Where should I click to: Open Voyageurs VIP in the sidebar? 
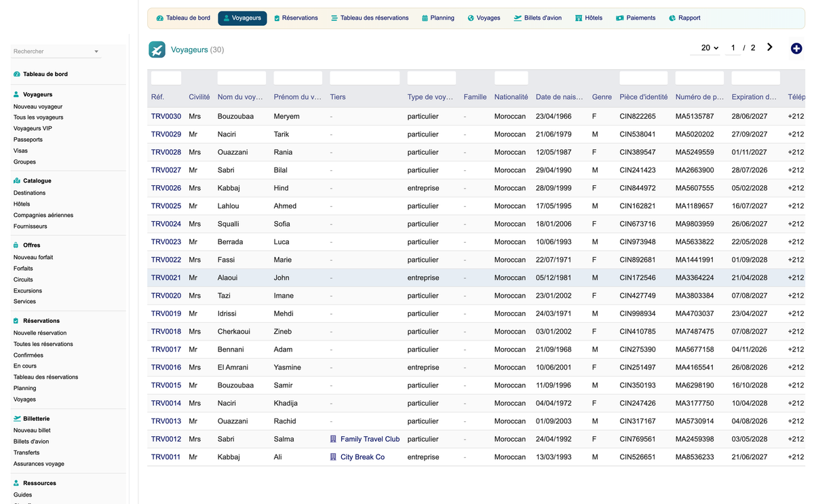pos(33,128)
